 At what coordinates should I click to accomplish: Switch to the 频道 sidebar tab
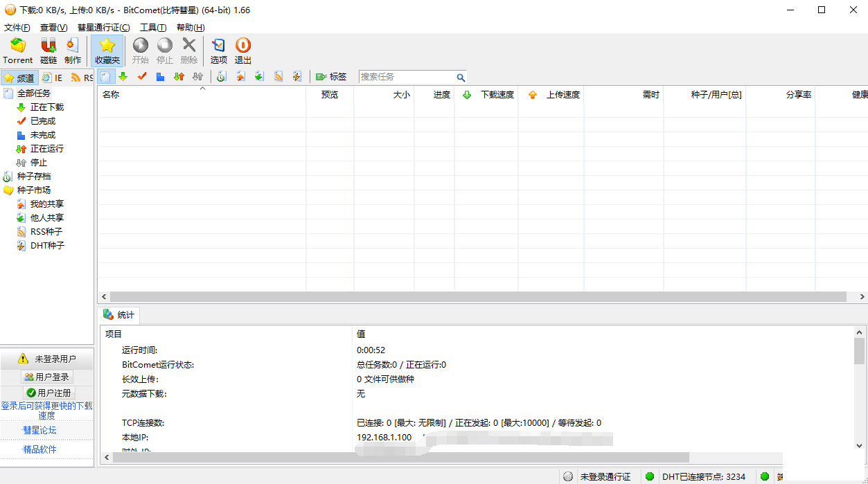point(19,78)
